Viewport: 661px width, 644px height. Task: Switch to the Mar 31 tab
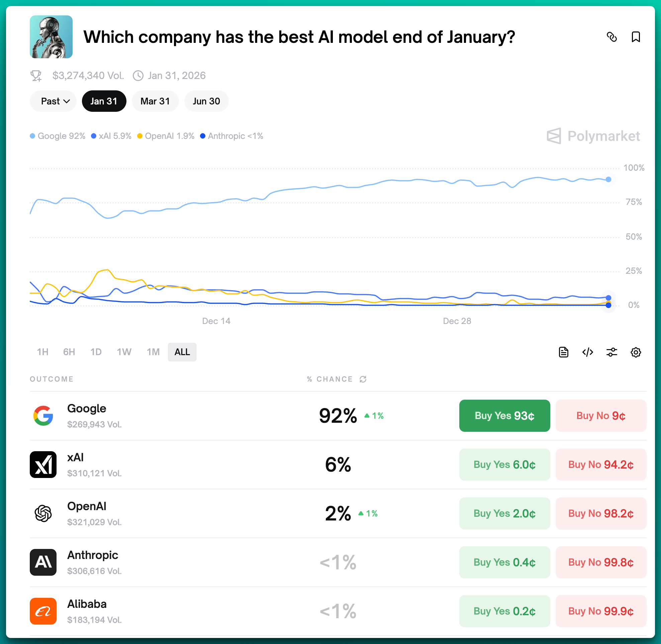[155, 101]
